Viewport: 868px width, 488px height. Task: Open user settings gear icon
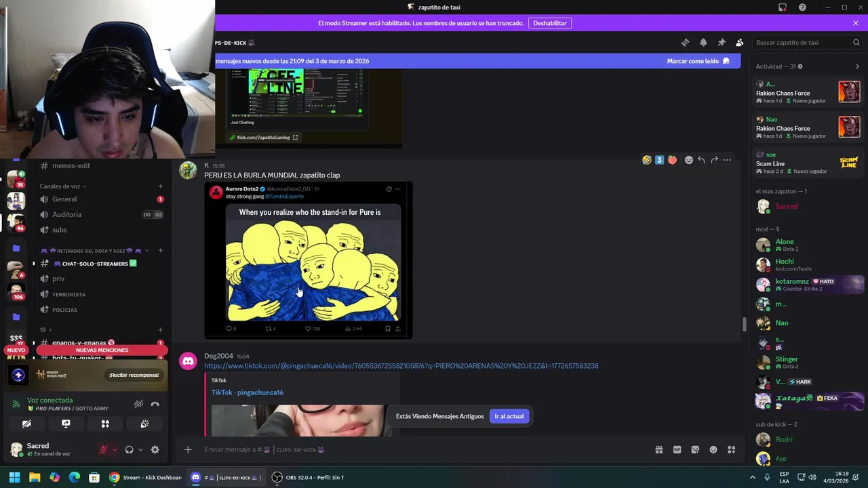[155, 449]
